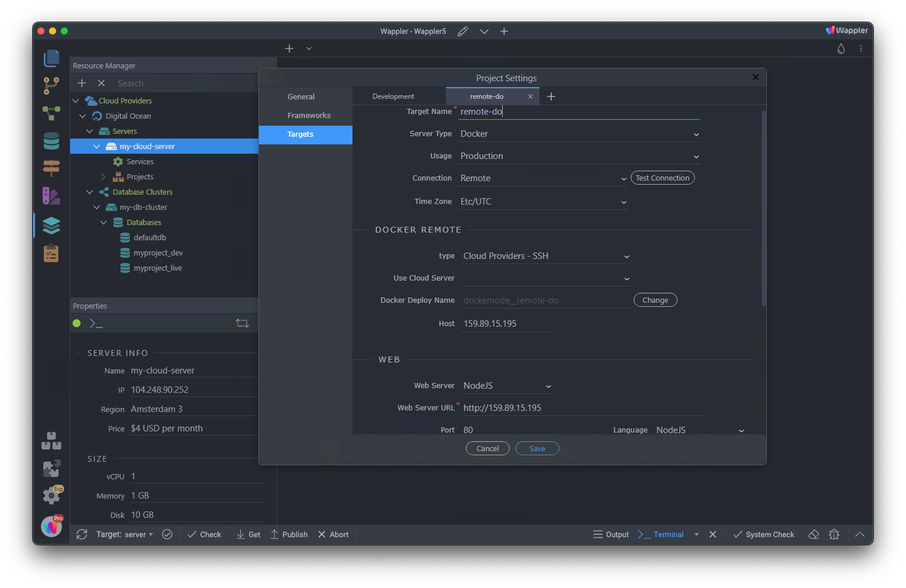Expand bottom panel with up chevron
The width and height of the screenshot is (906, 588).
(x=860, y=534)
